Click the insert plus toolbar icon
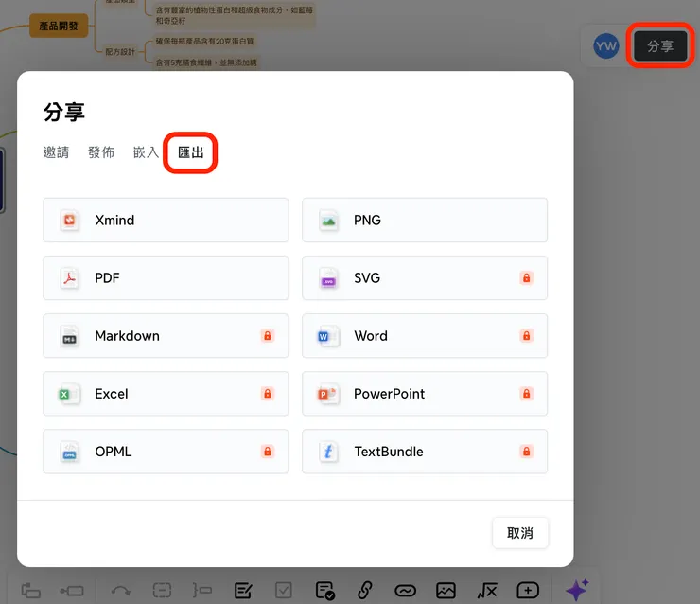Viewport: 700px width, 604px height. 528,591
